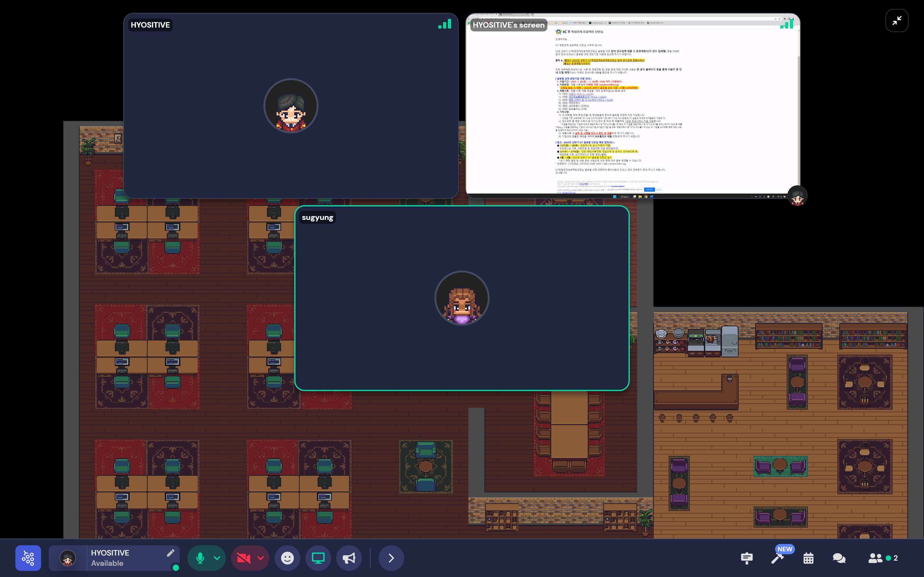Open the info board signpost icon

click(747, 558)
